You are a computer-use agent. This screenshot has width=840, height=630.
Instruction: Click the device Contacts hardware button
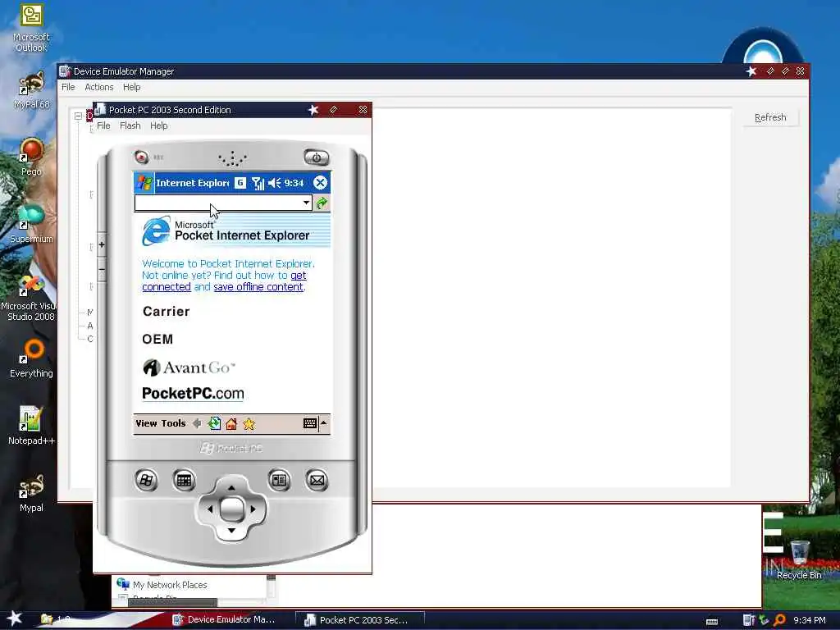pos(279,480)
